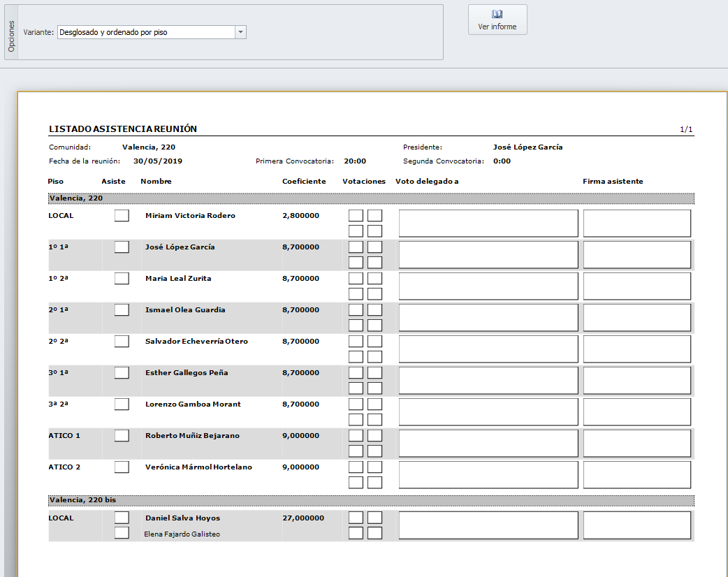This screenshot has width=728, height=577.
Task: Check Asiste box for Miriam Victoria Rodero
Action: 122,216
